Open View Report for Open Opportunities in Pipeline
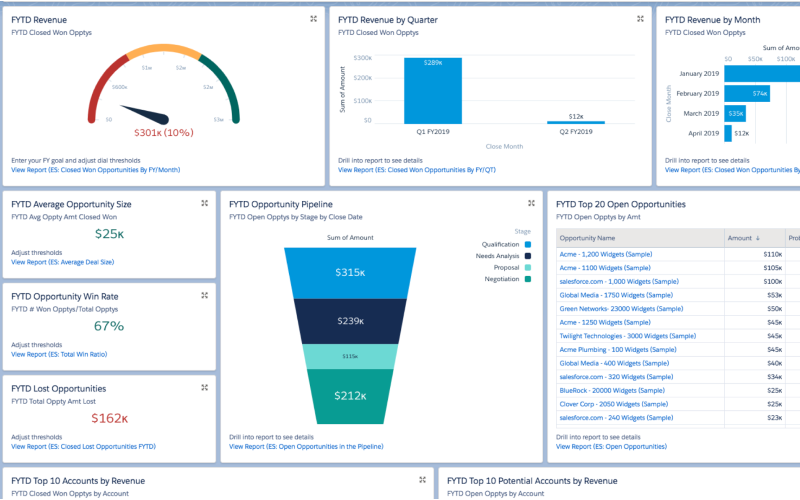The width and height of the screenshot is (800, 500). point(305,446)
